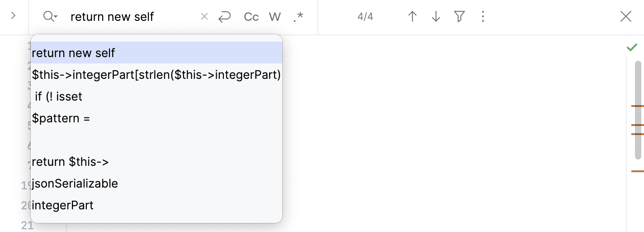
Task: Toggle Match Case option
Action: tap(251, 17)
